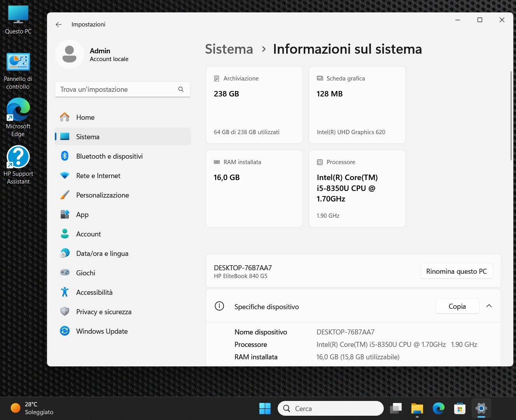Open Pannello di controllo desktop icon
This screenshot has width=516, height=420.
point(18,71)
